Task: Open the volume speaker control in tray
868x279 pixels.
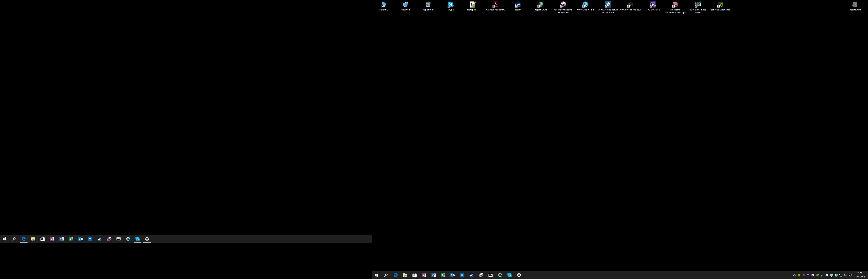Action: pyautogui.click(x=845, y=275)
